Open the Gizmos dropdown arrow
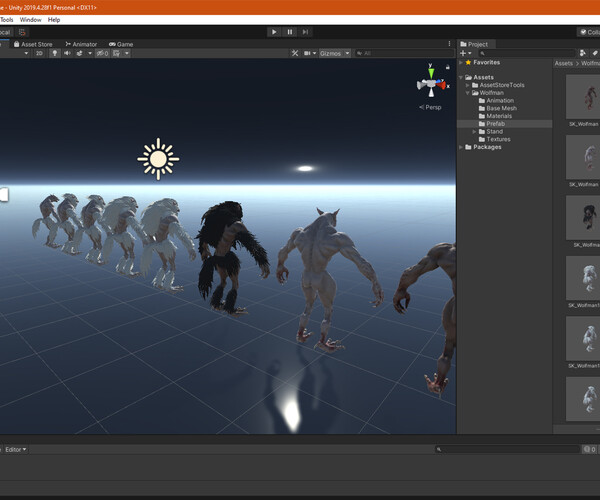The image size is (600, 500). point(347,53)
